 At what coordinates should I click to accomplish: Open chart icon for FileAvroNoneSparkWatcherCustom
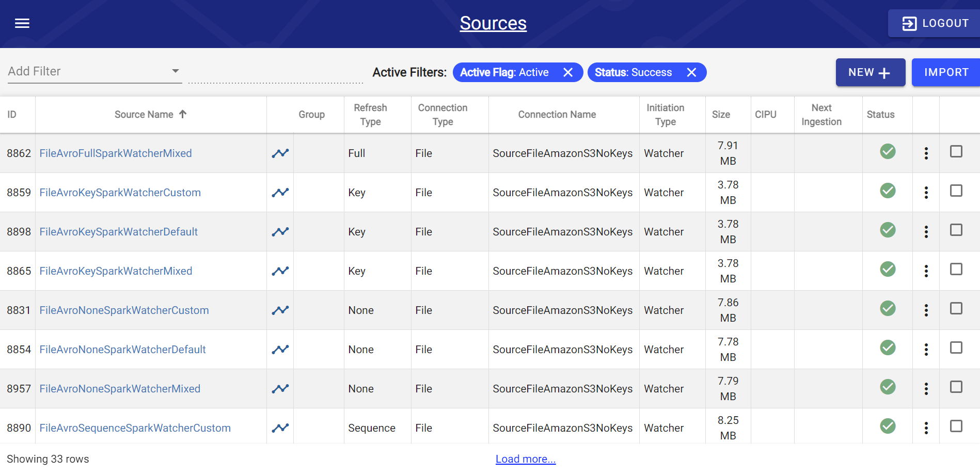tap(280, 310)
